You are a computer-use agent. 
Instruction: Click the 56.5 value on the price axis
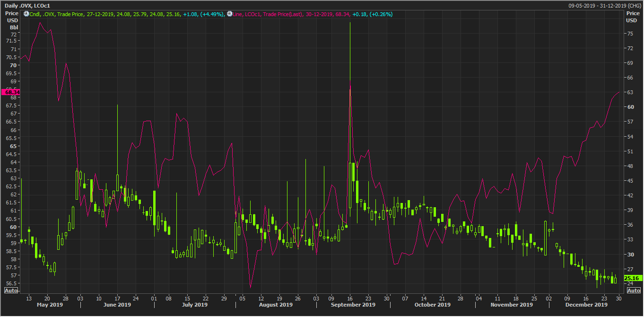(x=12, y=283)
